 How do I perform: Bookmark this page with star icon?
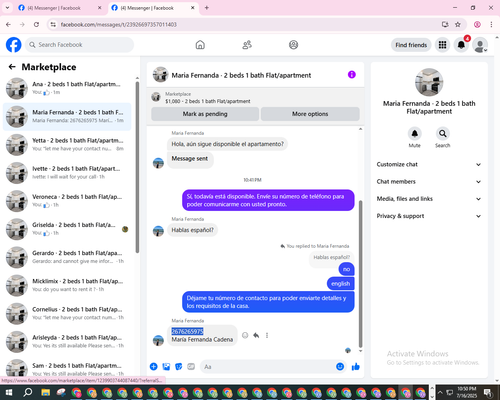pos(458,24)
